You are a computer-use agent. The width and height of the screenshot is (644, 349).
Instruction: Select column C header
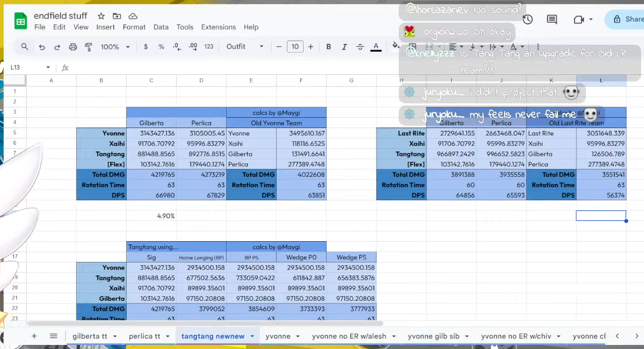[x=151, y=80]
